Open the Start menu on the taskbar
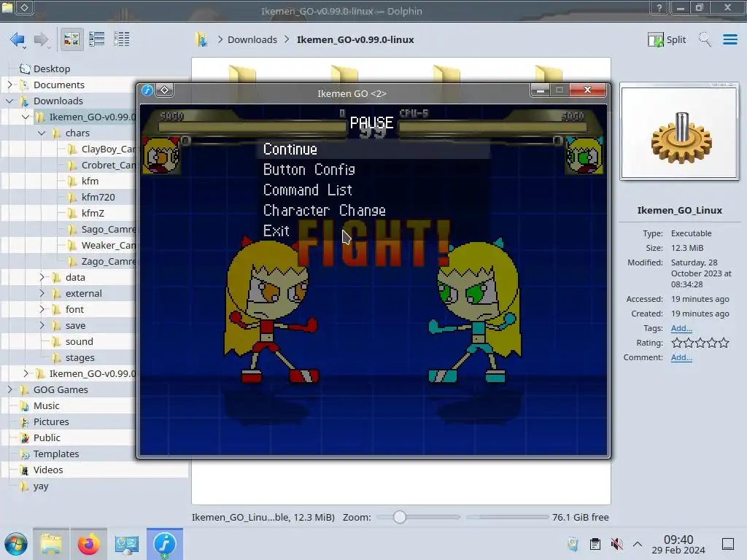747x560 pixels. pos(16,544)
